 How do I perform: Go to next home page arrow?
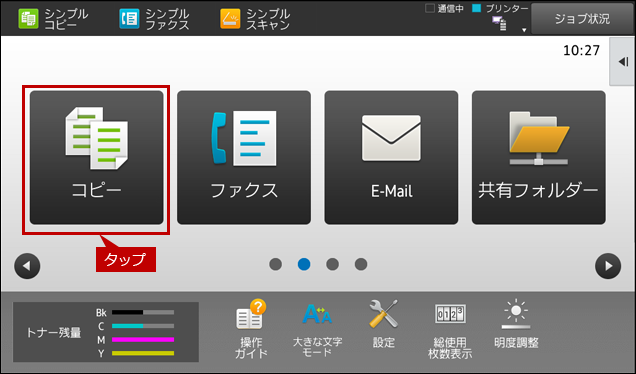pyautogui.click(x=608, y=266)
